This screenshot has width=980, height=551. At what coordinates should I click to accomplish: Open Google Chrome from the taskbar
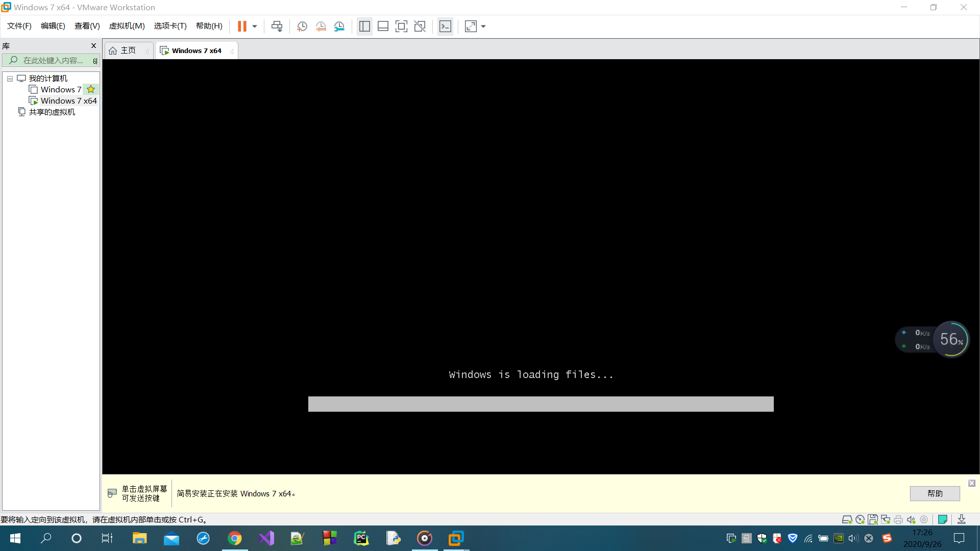pyautogui.click(x=235, y=538)
